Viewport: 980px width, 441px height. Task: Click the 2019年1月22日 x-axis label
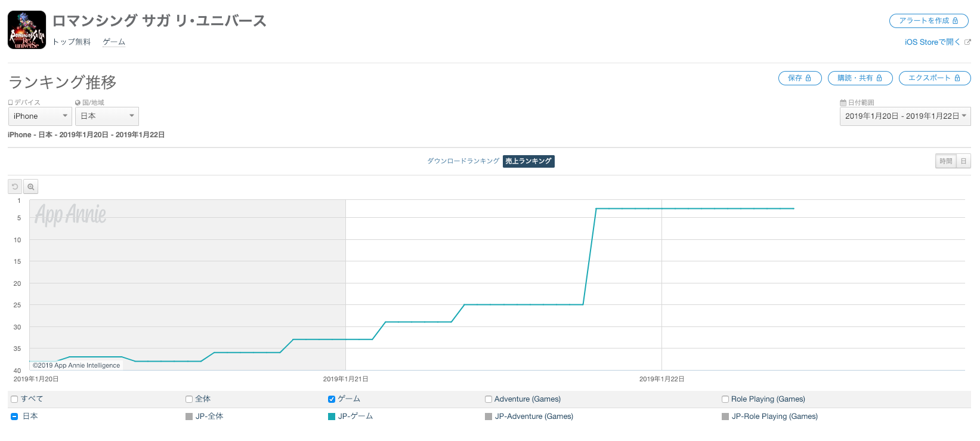pyautogui.click(x=662, y=379)
